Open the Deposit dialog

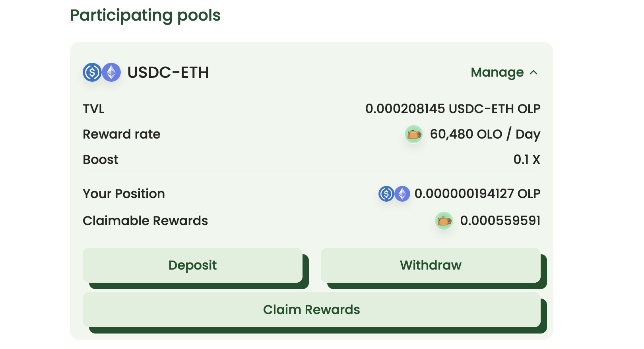click(192, 265)
